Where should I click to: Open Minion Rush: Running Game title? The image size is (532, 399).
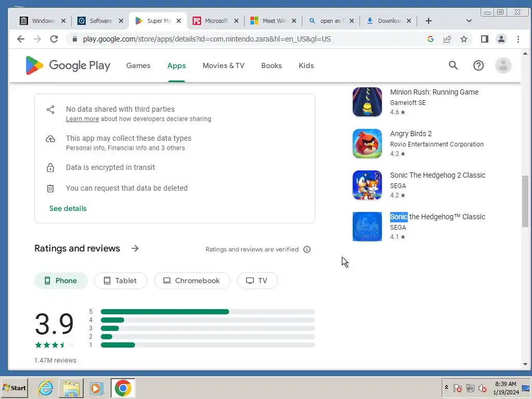434,92
